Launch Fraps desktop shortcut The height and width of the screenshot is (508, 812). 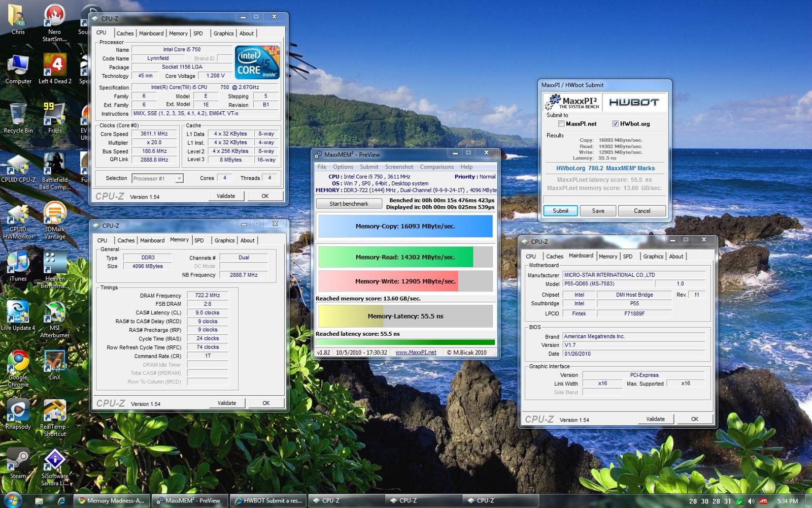tap(55, 118)
